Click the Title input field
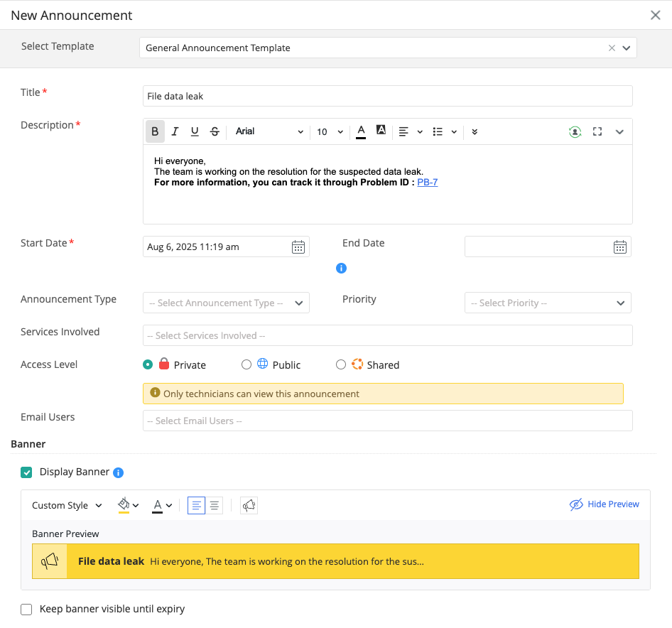 click(387, 96)
